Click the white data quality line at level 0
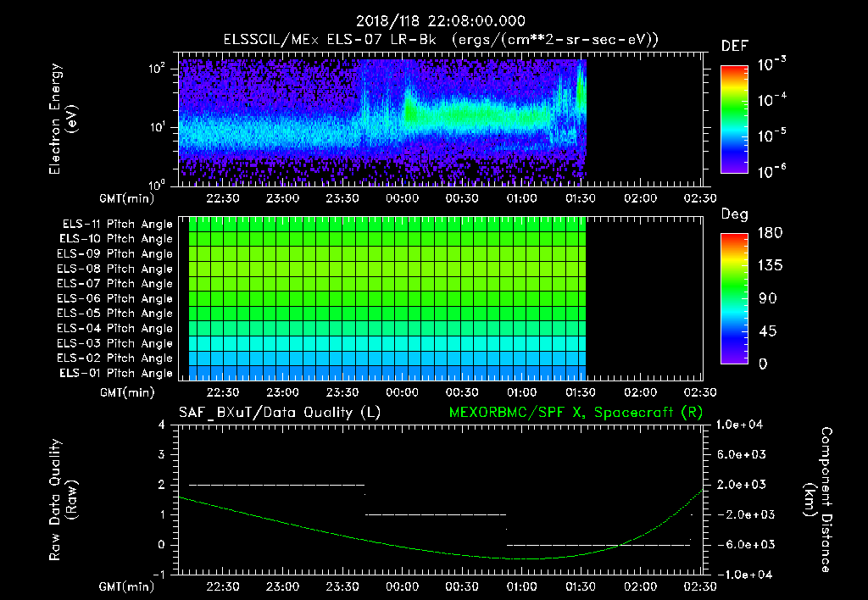Screen dimensions: 868x600 [598, 545]
